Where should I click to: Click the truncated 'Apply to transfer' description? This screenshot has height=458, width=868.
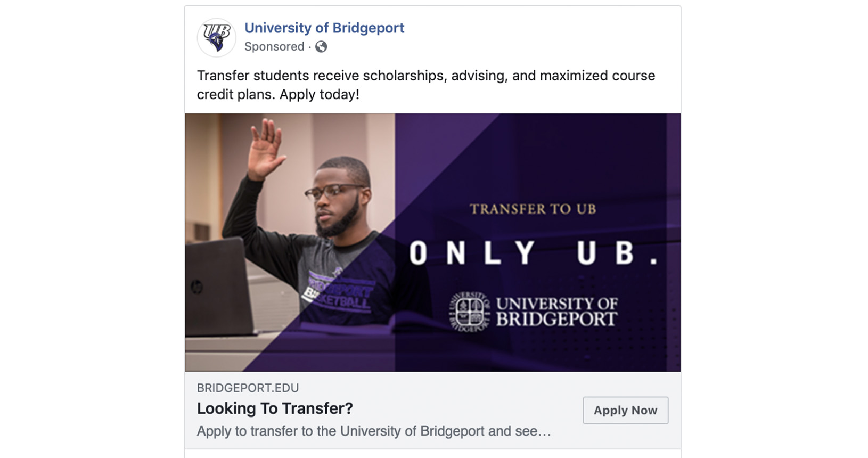(373, 431)
